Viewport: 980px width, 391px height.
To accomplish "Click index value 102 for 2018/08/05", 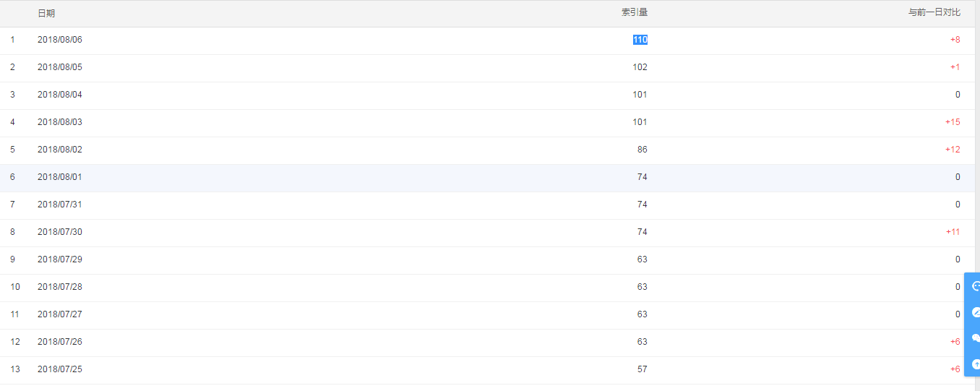I will pyautogui.click(x=640, y=67).
